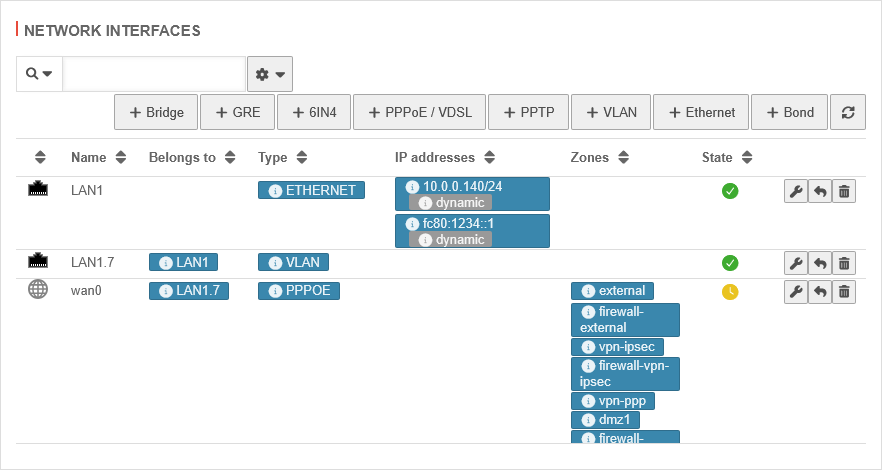Click the wan0 globe icon

[x=38, y=290]
